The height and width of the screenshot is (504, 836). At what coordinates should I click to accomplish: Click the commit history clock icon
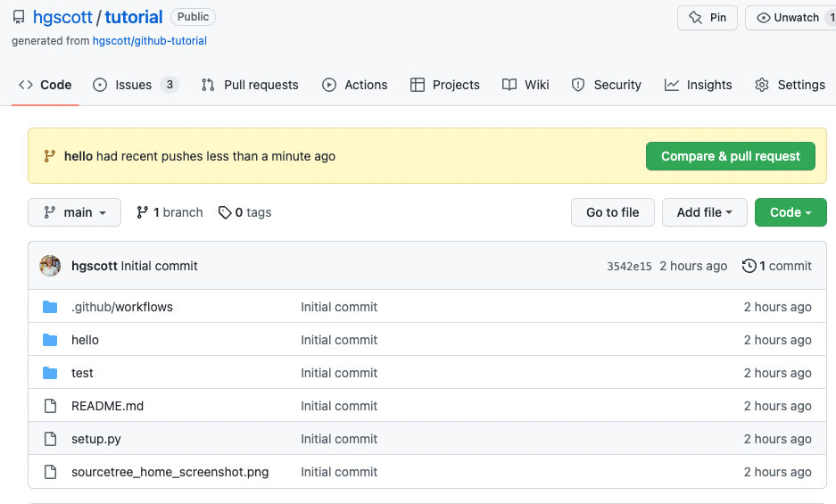[x=749, y=266]
